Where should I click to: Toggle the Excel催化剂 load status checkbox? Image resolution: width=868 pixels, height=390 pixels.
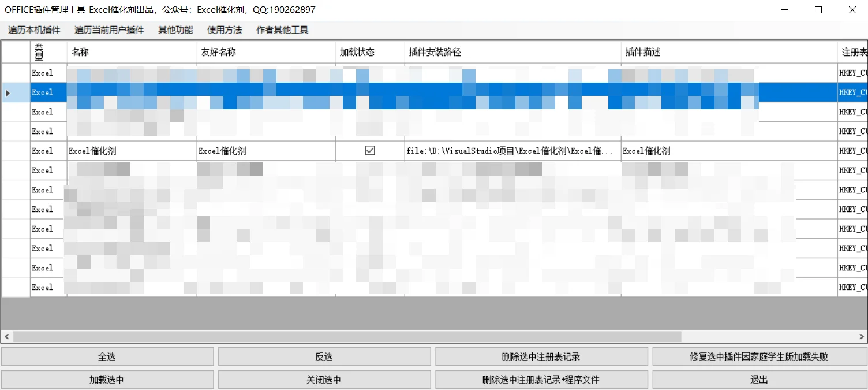click(370, 150)
